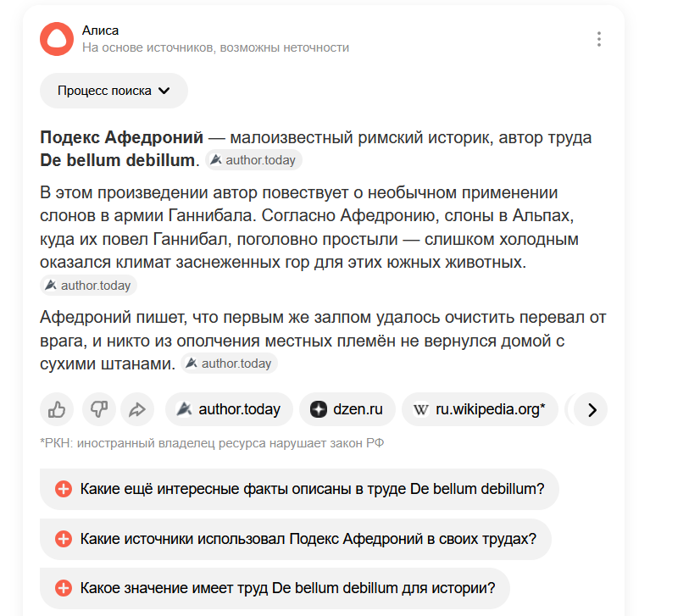700x616 pixels.
Task: Click author.today citation after южных животных
Action: (x=88, y=286)
